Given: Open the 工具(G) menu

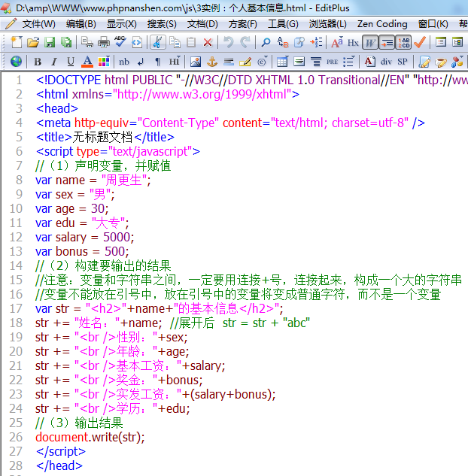Looking at the screenshot, I should (283, 23).
